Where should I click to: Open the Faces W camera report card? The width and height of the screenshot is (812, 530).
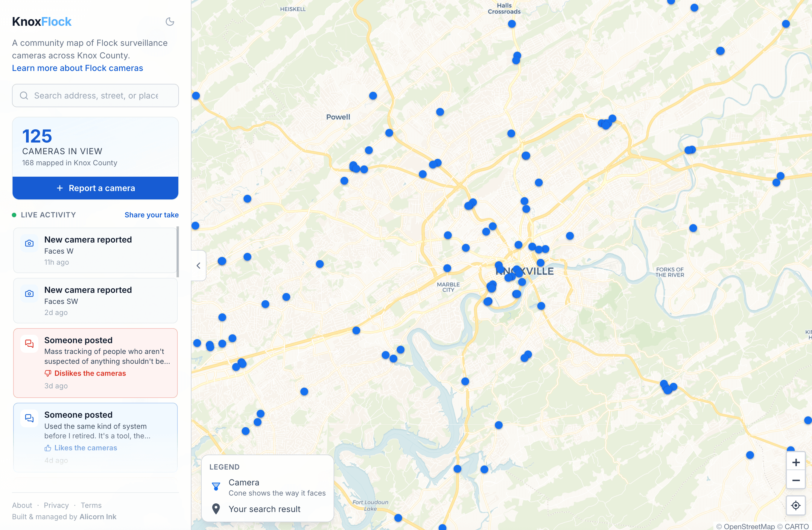95,250
